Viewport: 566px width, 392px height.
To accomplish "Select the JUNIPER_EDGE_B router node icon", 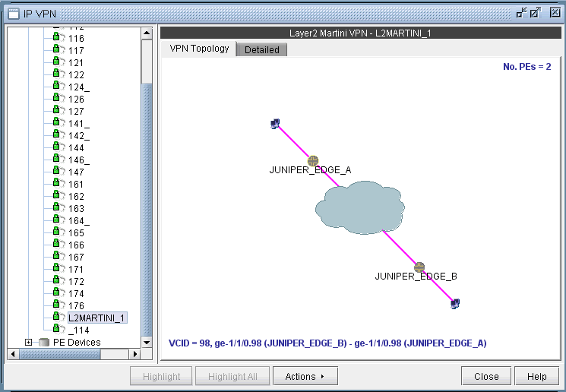I will [419, 267].
